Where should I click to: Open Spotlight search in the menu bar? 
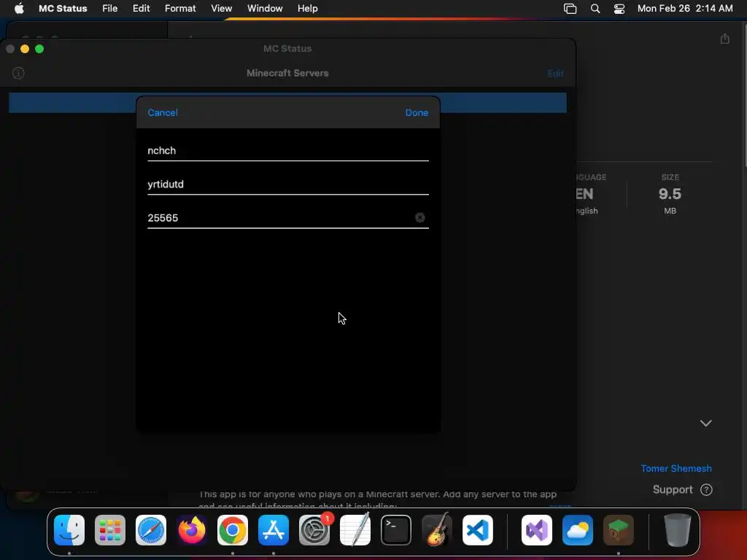click(595, 9)
